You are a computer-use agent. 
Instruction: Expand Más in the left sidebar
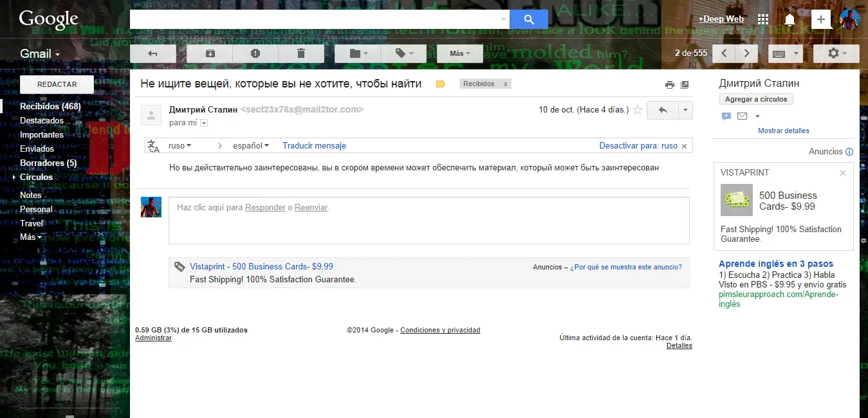[x=31, y=237]
